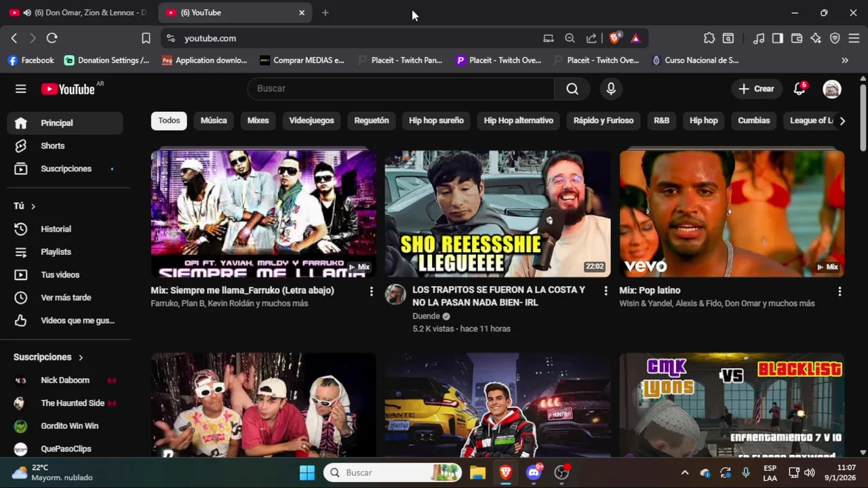868x488 pixels.
Task: Open the YouTube hamburger guide menu
Action: click(21, 89)
